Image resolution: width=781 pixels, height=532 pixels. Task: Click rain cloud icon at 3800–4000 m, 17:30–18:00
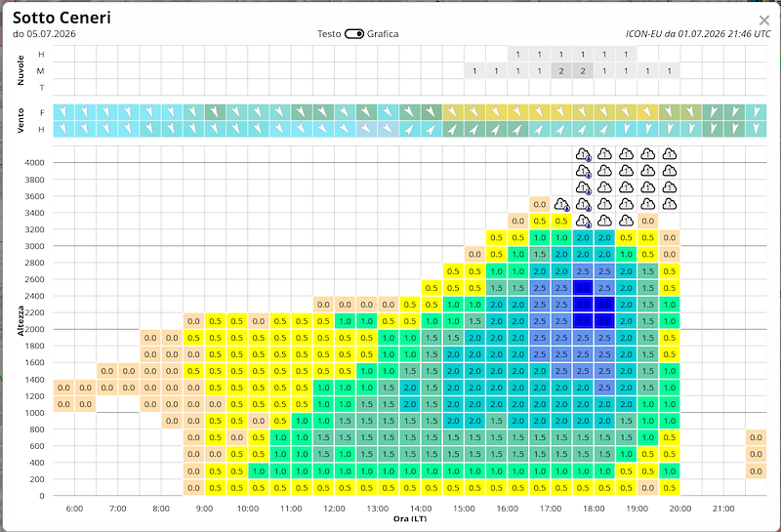583,171
